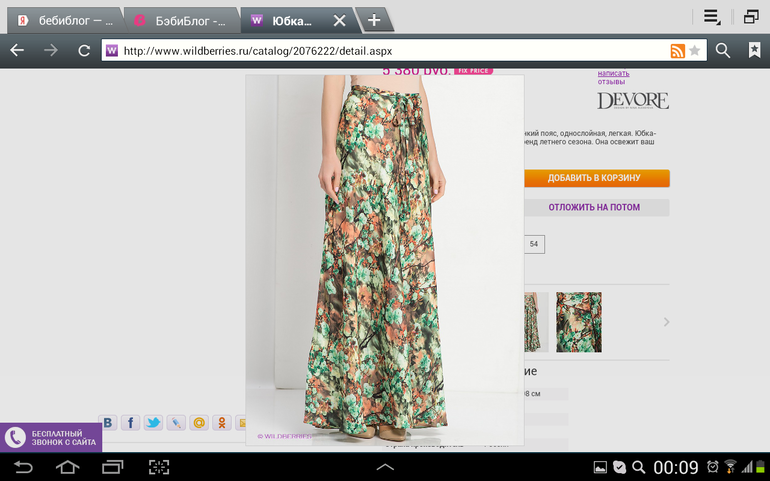Show next thumbnails with the right chevron
Screen dimensions: 770x481
coord(666,322)
